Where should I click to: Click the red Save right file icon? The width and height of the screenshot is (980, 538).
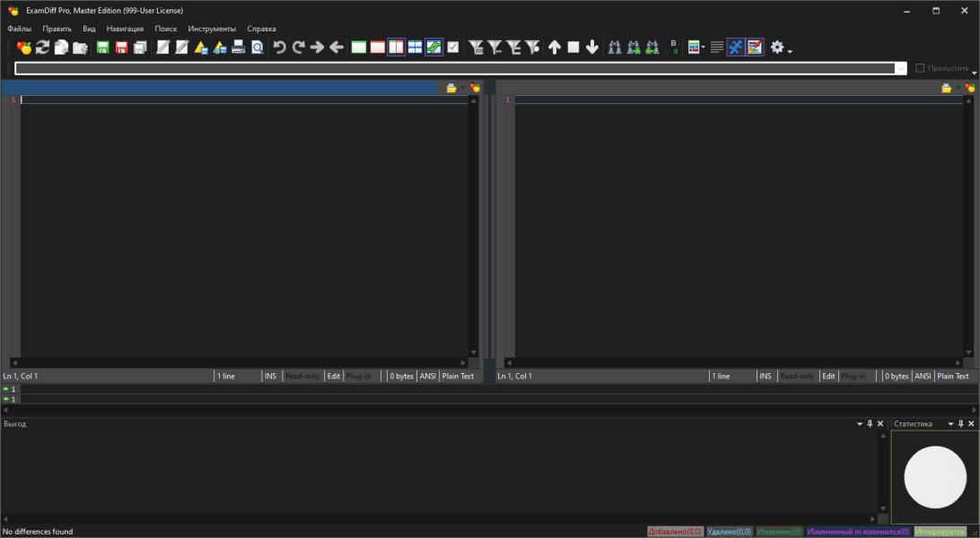121,48
